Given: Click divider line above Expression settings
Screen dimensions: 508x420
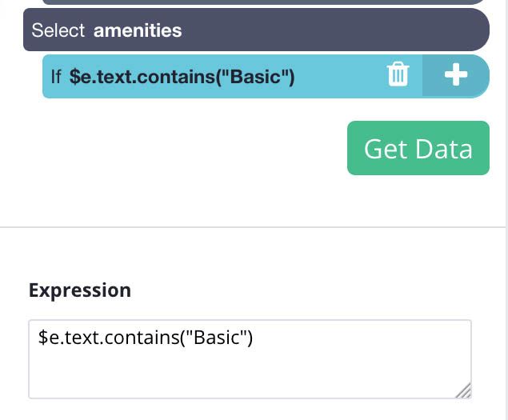Looking at the screenshot, I should [x=253, y=227].
